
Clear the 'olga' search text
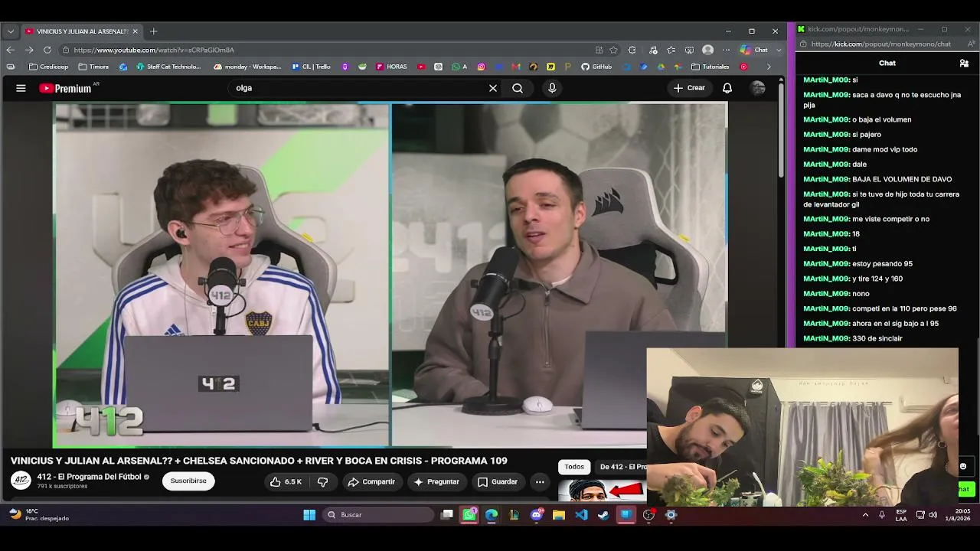(493, 88)
